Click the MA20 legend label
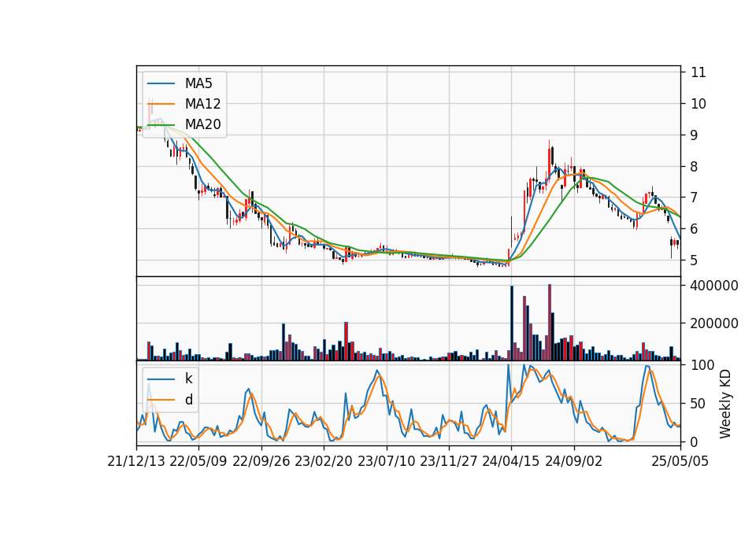This screenshot has width=756, height=543. (202, 124)
